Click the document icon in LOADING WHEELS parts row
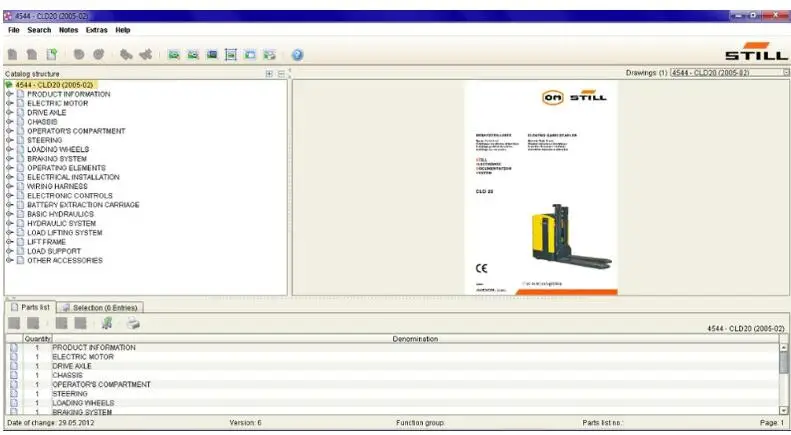 tap(14, 403)
